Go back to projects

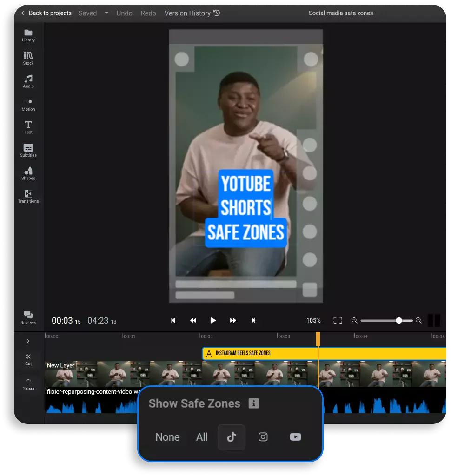point(46,13)
